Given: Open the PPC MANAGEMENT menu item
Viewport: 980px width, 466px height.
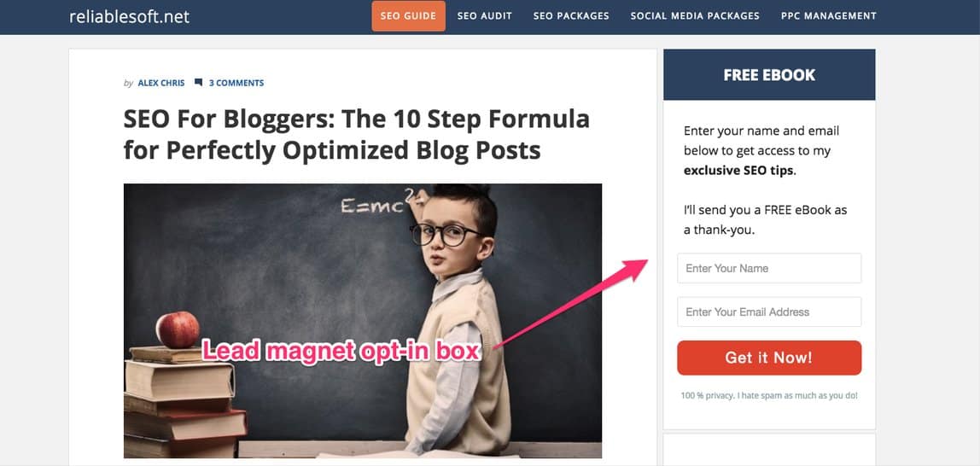Looking at the screenshot, I should 829,15.
